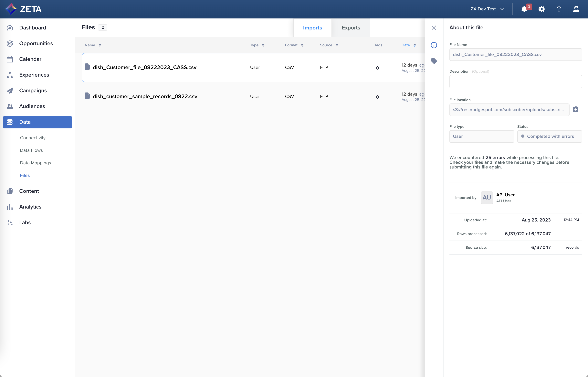Click the help question mark icon
The image size is (588, 377).
tap(559, 9)
